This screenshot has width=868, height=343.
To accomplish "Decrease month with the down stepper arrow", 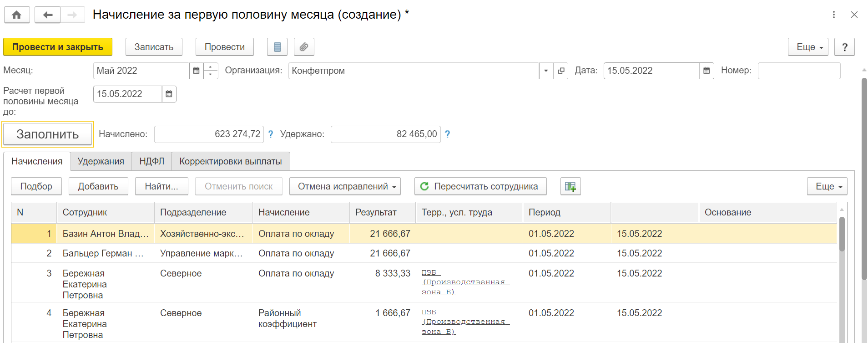I will click(211, 75).
